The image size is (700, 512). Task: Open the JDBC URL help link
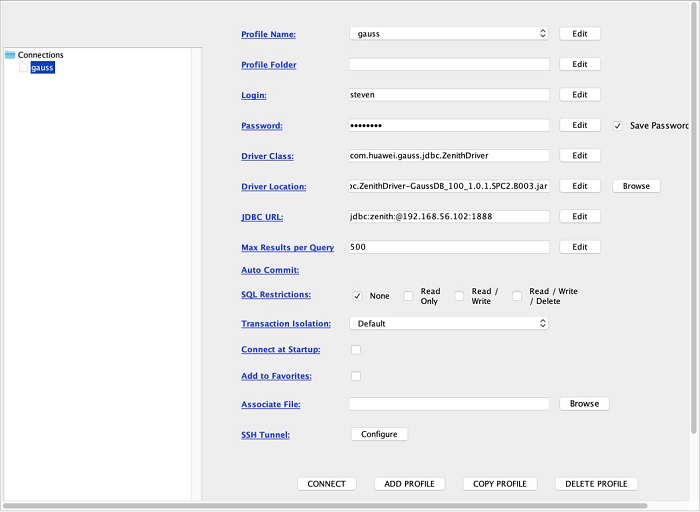click(262, 217)
